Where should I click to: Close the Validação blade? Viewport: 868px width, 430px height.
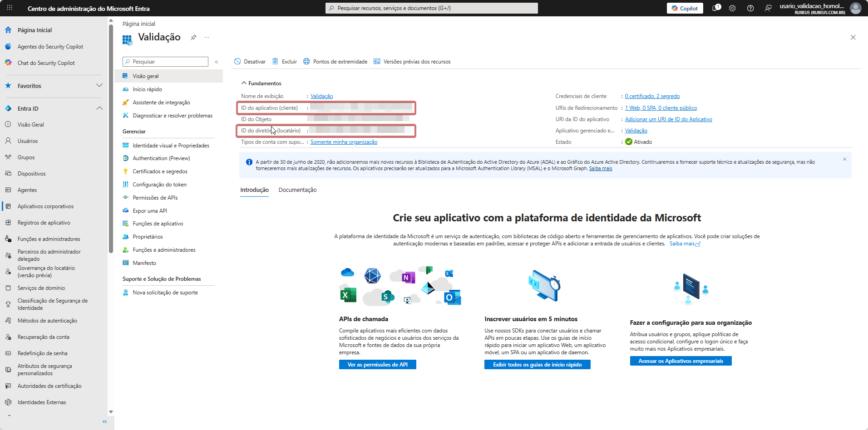(853, 37)
